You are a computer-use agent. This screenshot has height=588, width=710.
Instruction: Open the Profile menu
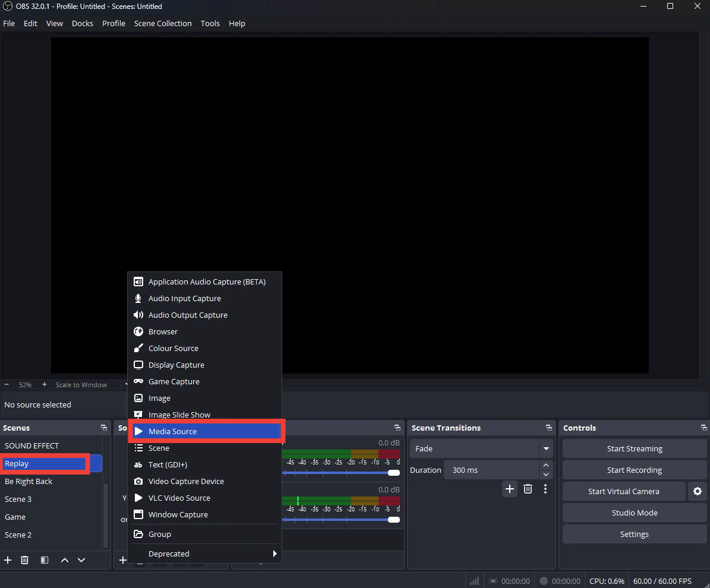tap(113, 24)
